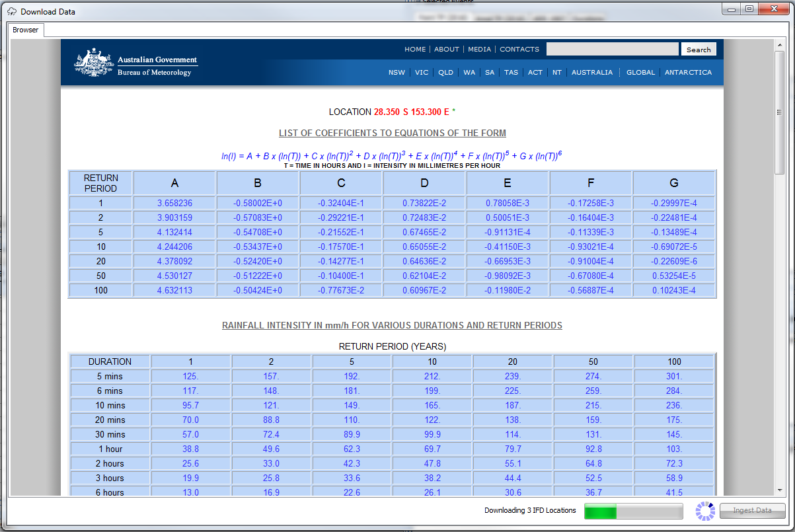Open the HOME navigation link
This screenshot has height=532, width=795.
pos(415,50)
